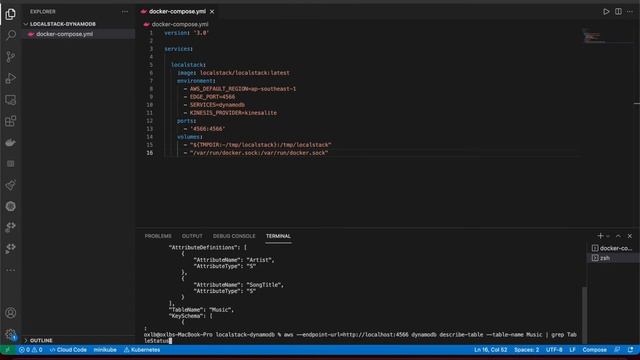Click Cloud Code status bar item

pyautogui.click(x=68, y=350)
